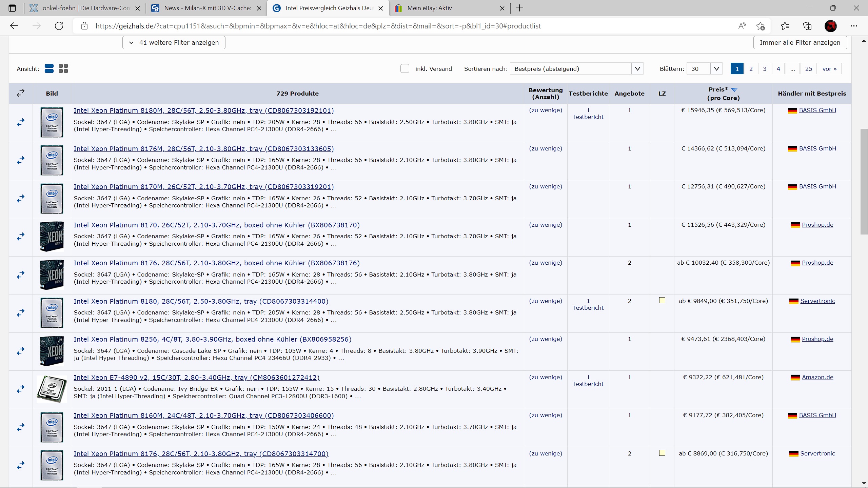
Task: Open Sortieren nach Bestpreis dropdown
Action: (x=576, y=68)
